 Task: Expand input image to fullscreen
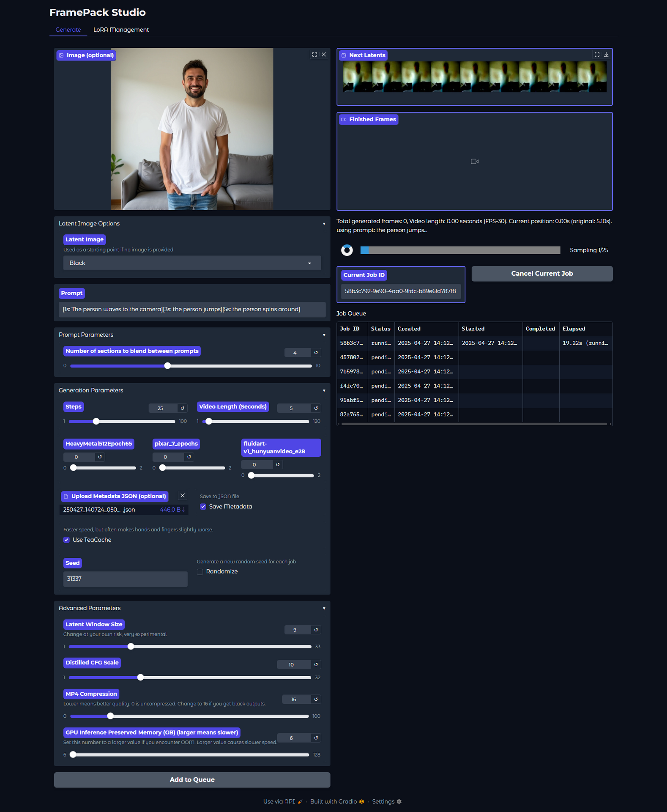click(314, 55)
